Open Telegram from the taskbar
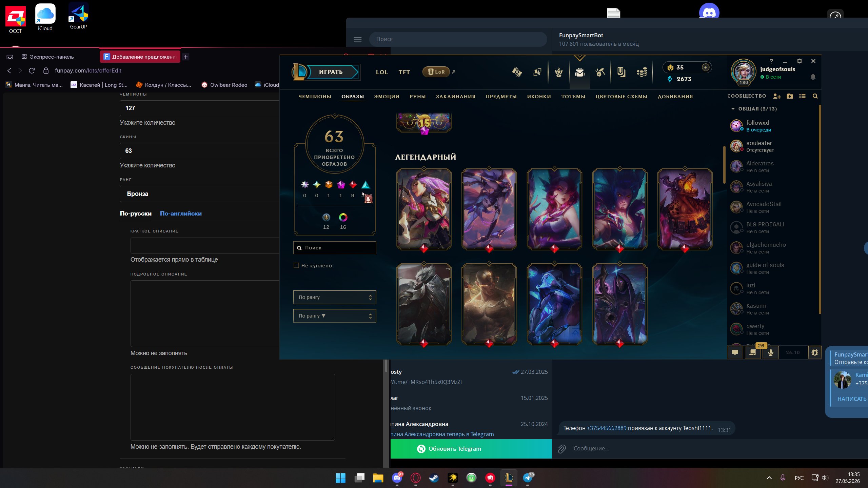Viewport: 868px width, 488px height. (x=528, y=478)
